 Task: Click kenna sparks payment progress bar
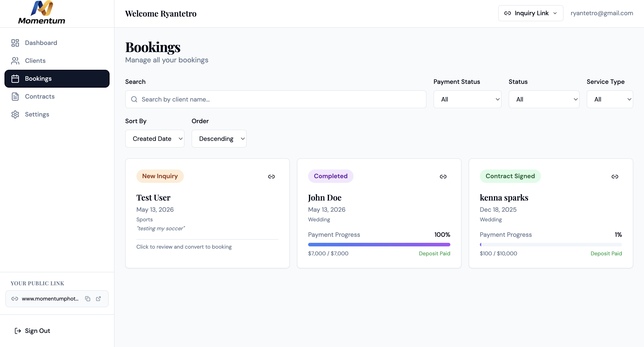tap(551, 245)
